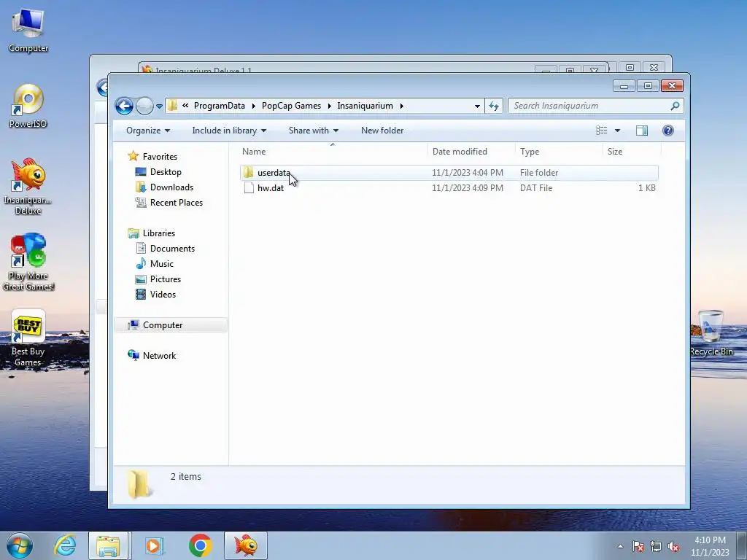Image resolution: width=747 pixels, height=560 pixels.
Task: Select ProgramData in the address breadcrumb
Action: pos(219,106)
